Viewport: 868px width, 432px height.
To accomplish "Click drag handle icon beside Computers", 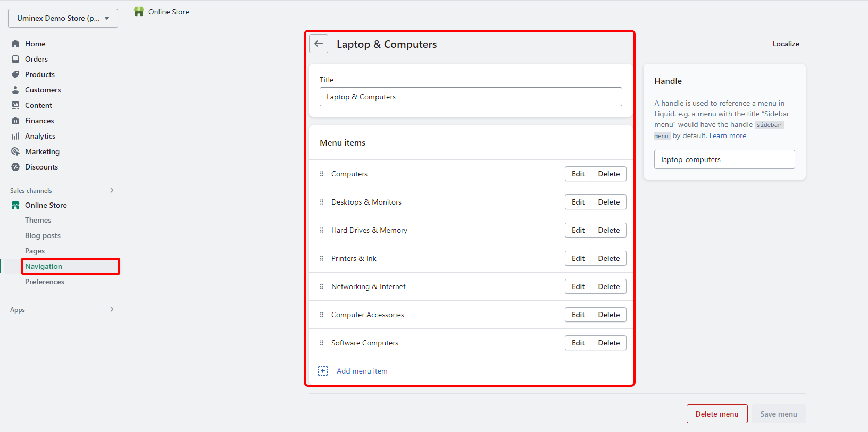I will 322,174.
